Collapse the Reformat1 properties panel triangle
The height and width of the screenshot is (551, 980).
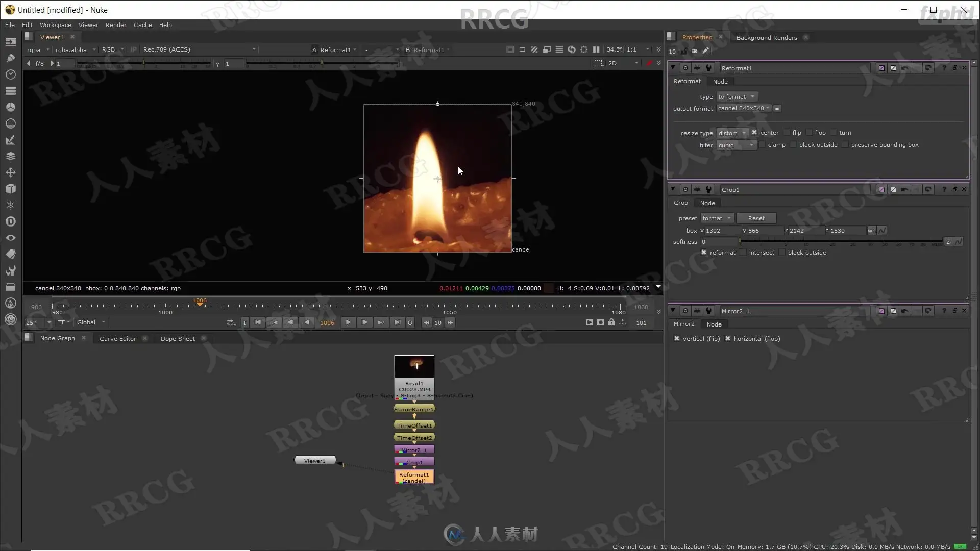pyautogui.click(x=673, y=68)
